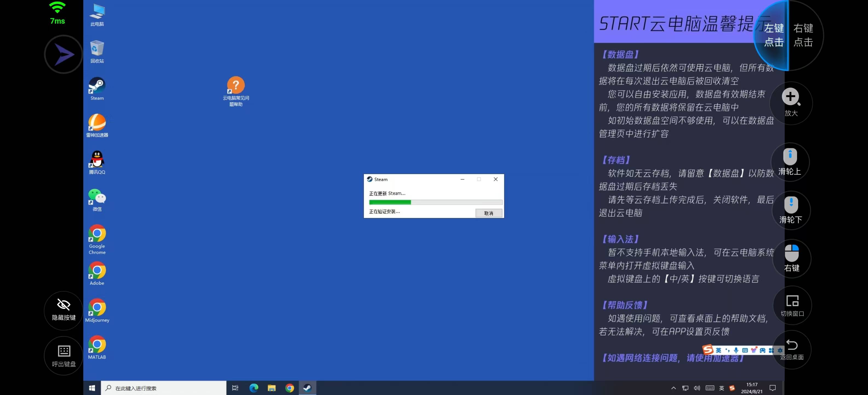Click 取消 in the Steam update dialog
This screenshot has height=395, width=868.
click(x=488, y=213)
